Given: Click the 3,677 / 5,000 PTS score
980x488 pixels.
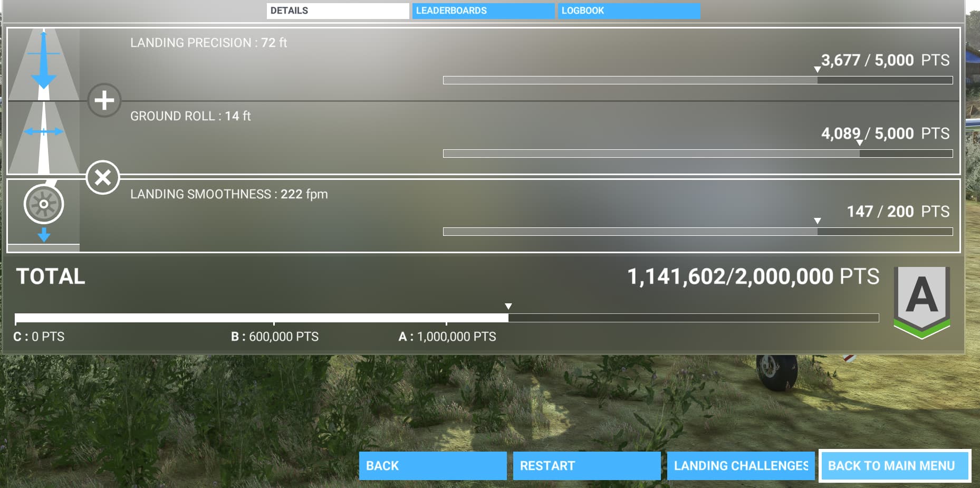Looking at the screenshot, I should 885,60.
